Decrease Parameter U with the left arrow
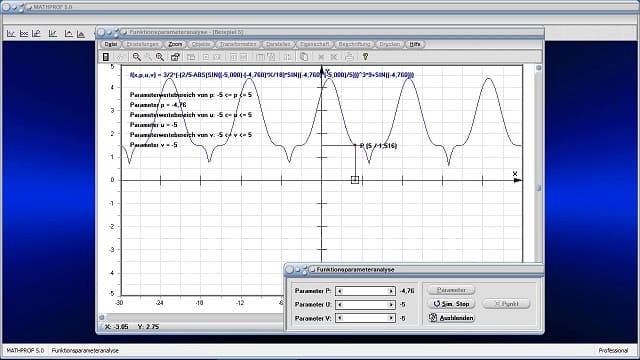The width and height of the screenshot is (640, 360). point(340,304)
